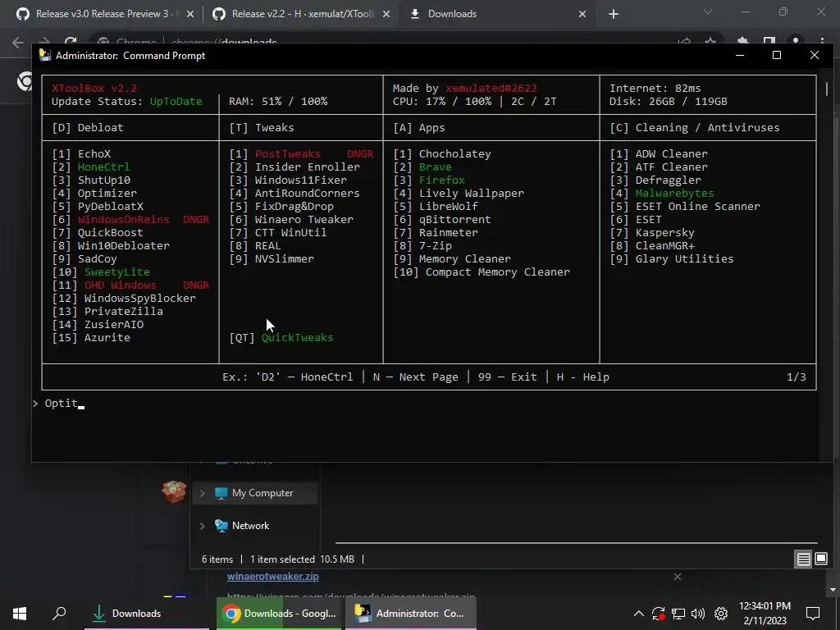Remove winaerotweaker.zip from downloads list

click(x=678, y=577)
